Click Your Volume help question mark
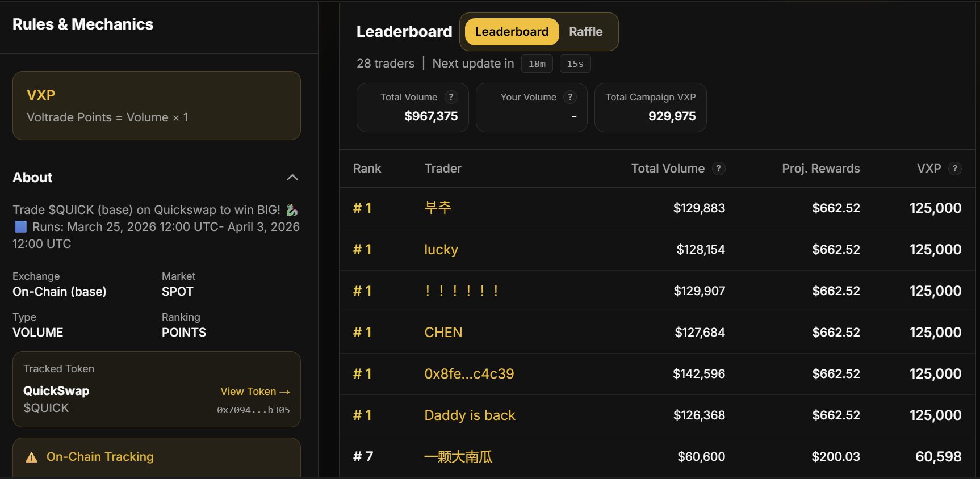The height and width of the screenshot is (479, 980). pyautogui.click(x=570, y=97)
